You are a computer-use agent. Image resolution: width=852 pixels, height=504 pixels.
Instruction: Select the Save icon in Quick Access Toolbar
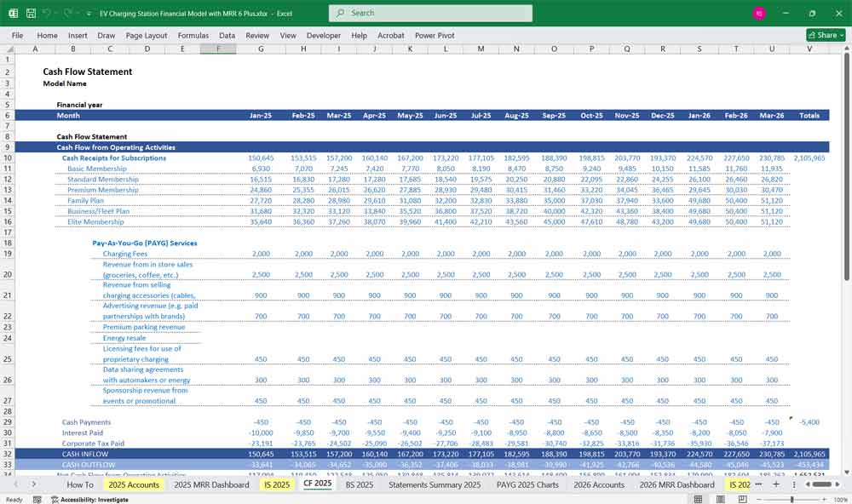click(x=31, y=13)
